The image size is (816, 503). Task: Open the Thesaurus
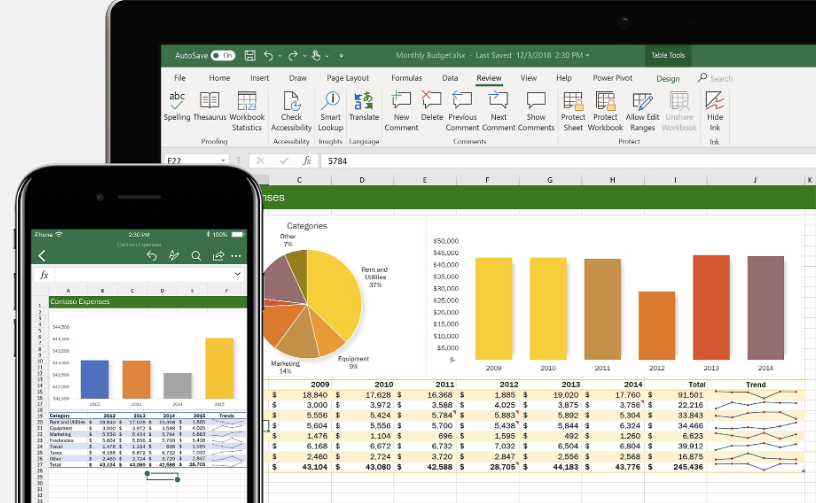point(210,107)
